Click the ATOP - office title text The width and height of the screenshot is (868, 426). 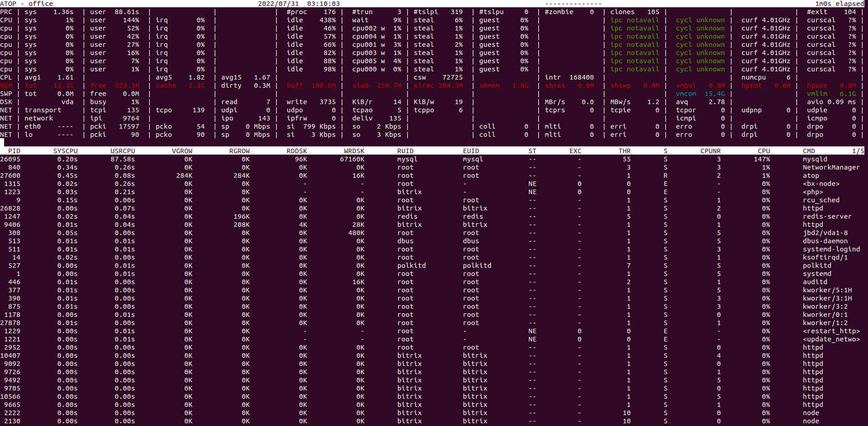click(26, 4)
